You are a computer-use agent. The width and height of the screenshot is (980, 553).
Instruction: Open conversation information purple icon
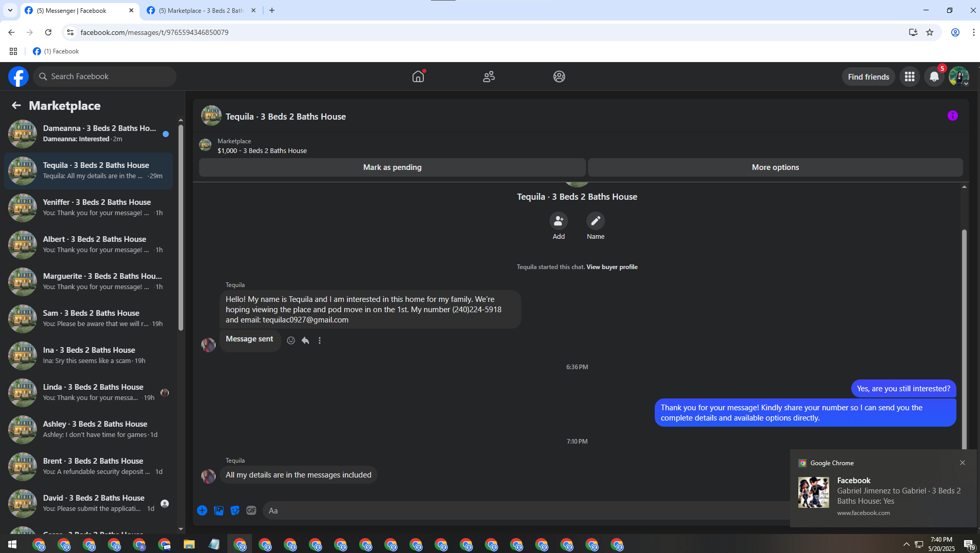click(x=952, y=116)
